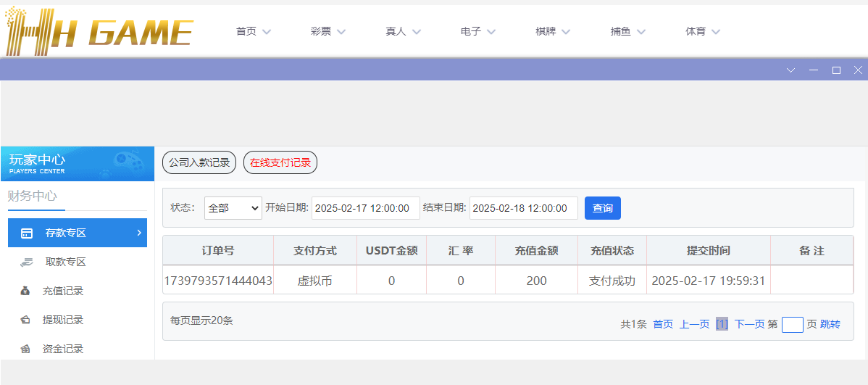
Task: Expand the 存款专区 sidebar arrow
Action: pyautogui.click(x=138, y=233)
